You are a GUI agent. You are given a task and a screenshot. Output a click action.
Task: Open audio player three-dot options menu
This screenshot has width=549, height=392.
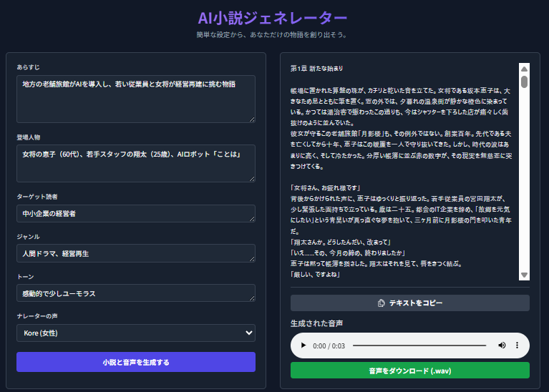click(x=517, y=346)
